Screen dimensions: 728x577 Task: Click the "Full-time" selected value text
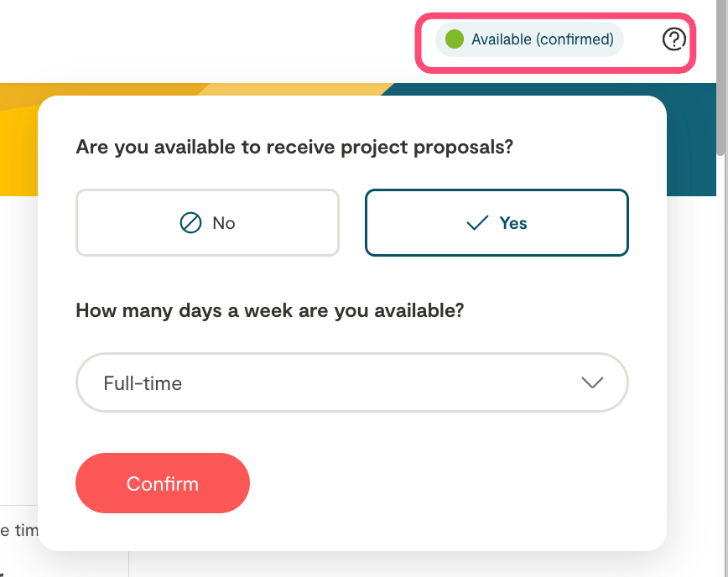point(143,383)
